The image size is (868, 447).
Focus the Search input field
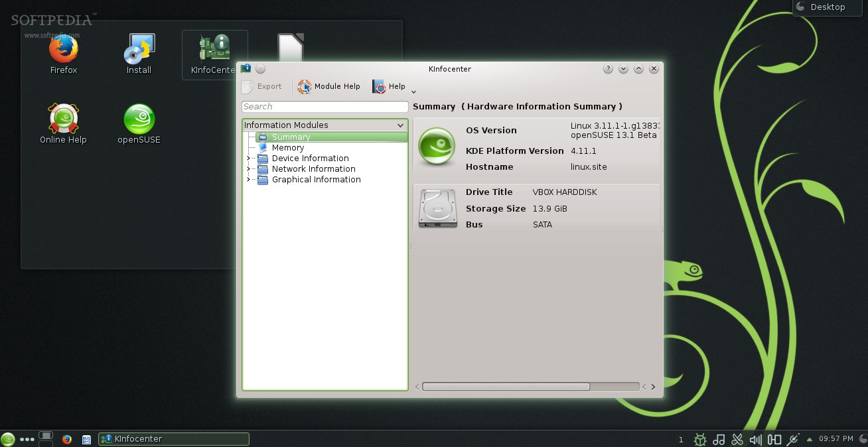[325, 106]
